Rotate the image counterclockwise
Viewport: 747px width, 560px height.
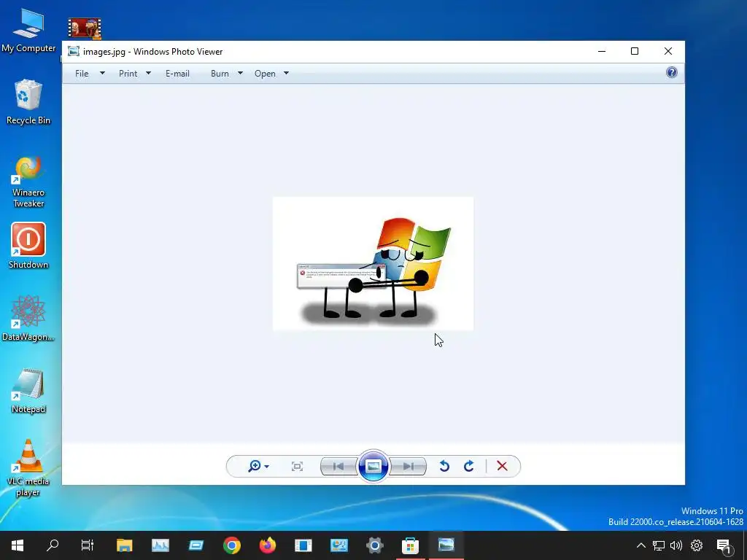point(444,466)
